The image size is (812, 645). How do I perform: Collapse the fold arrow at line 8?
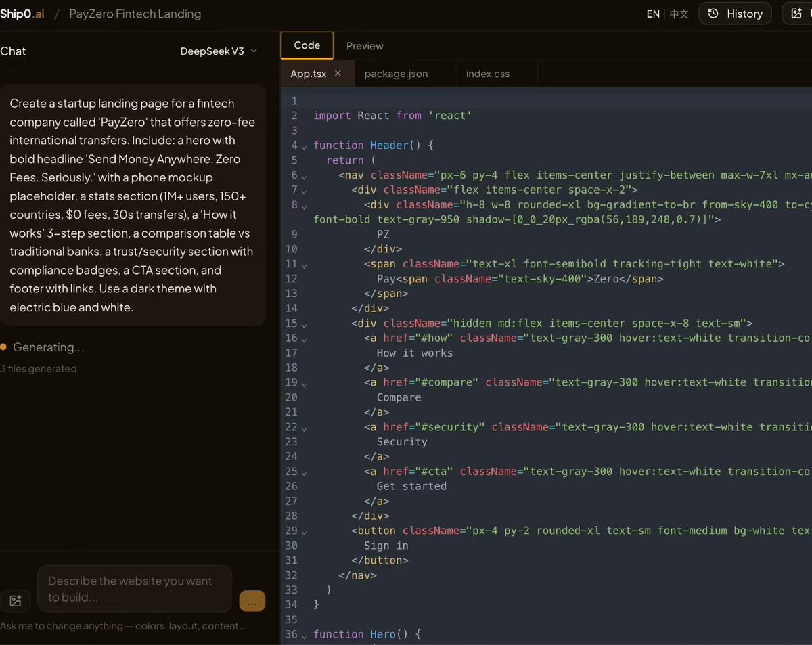pyautogui.click(x=304, y=206)
